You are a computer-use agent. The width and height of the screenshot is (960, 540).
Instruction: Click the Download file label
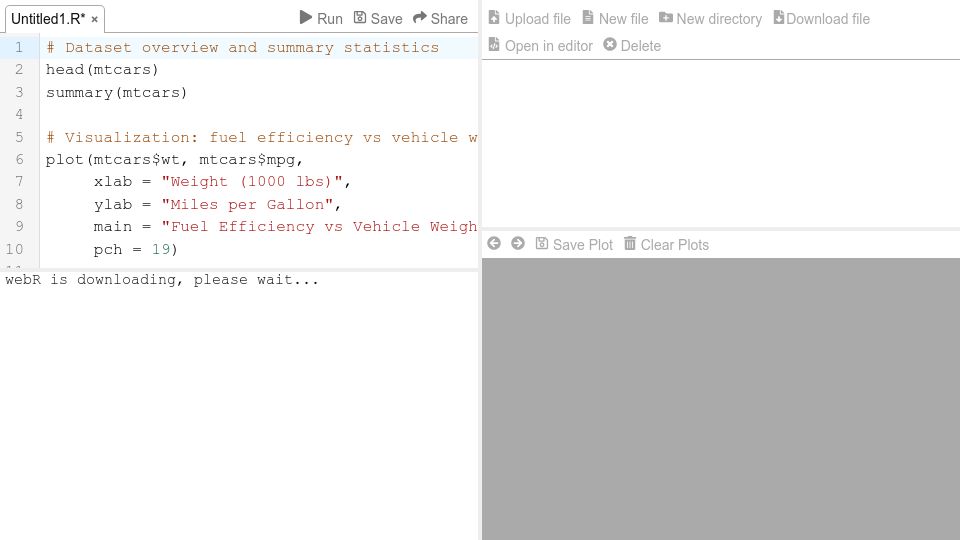pyautogui.click(x=828, y=19)
